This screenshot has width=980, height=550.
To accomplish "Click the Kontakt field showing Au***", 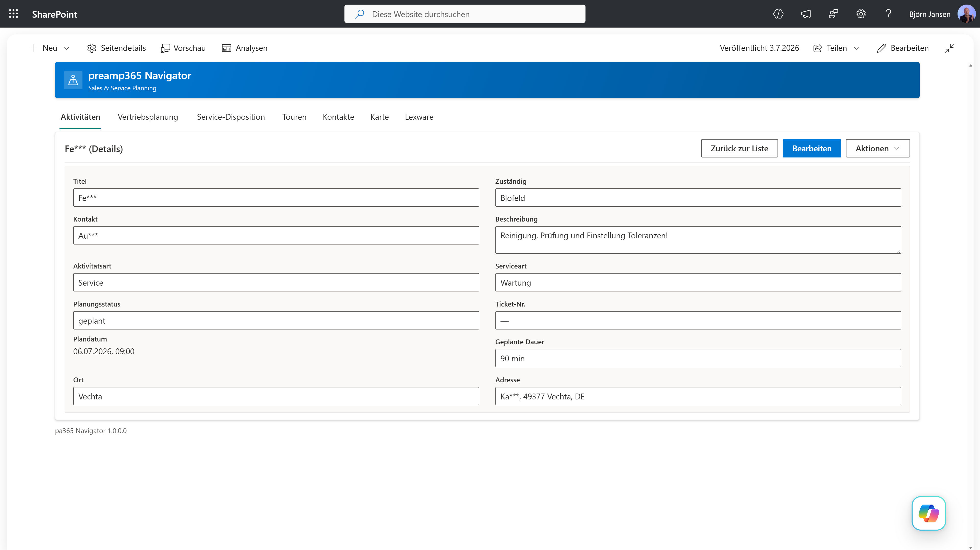I will coord(276,236).
